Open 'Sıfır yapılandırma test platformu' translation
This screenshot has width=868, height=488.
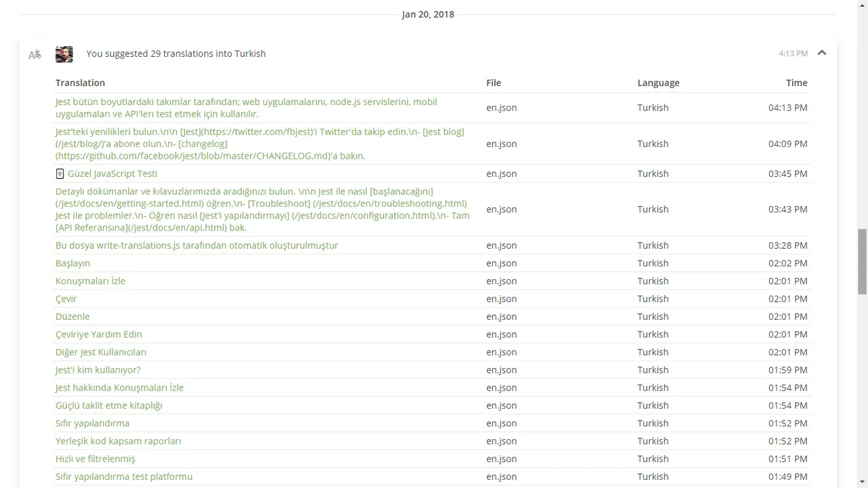(x=124, y=476)
